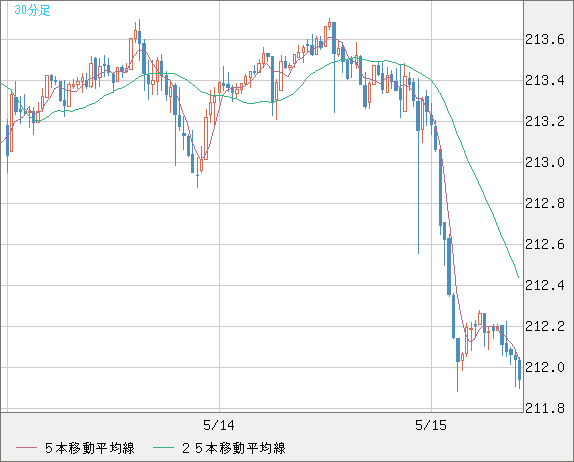The height and width of the screenshot is (462, 574).
Task: Click the 5/15 date axis label
Action: click(x=431, y=425)
